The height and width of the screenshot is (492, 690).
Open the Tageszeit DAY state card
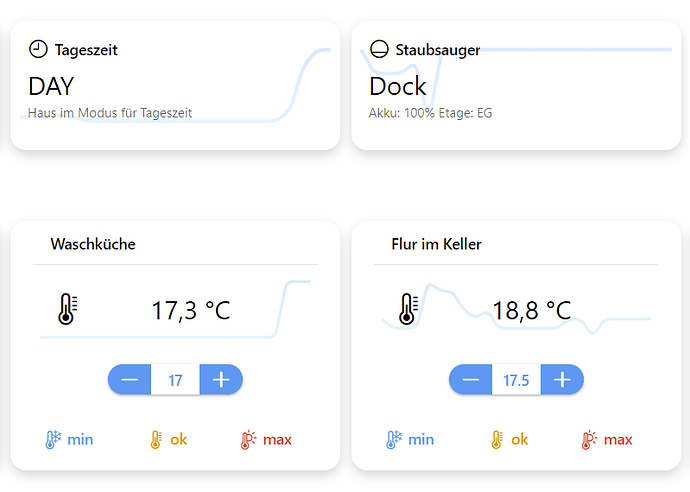[52, 86]
